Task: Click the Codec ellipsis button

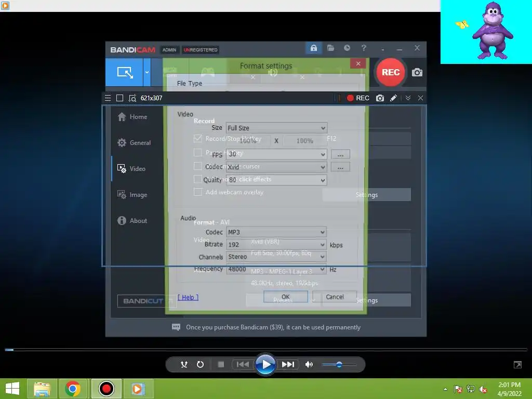Action: (340, 167)
